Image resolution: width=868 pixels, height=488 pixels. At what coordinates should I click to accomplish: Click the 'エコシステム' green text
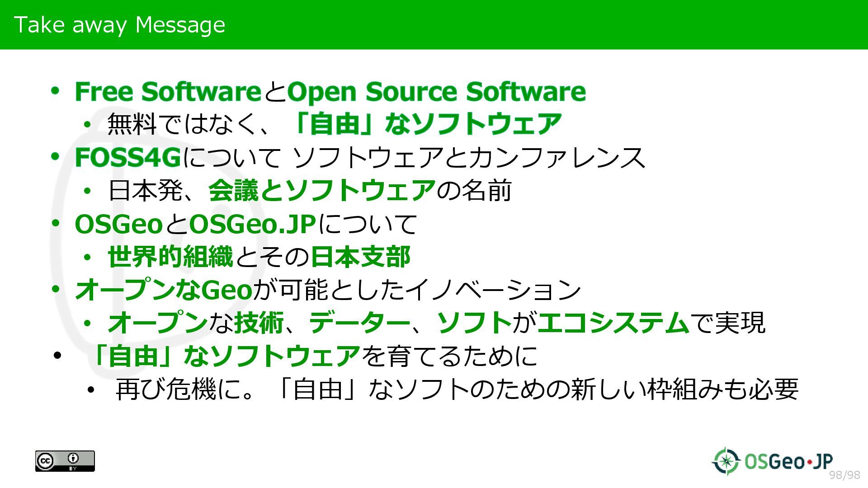click(x=613, y=323)
